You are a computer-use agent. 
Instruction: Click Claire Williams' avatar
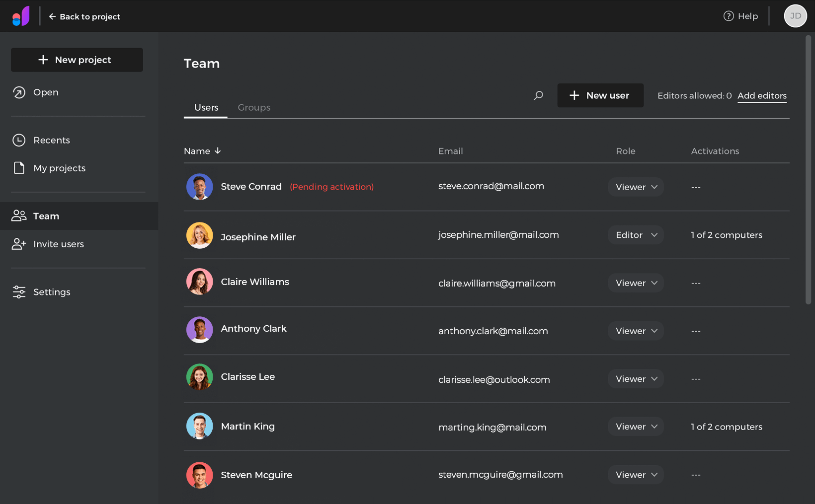(x=200, y=282)
